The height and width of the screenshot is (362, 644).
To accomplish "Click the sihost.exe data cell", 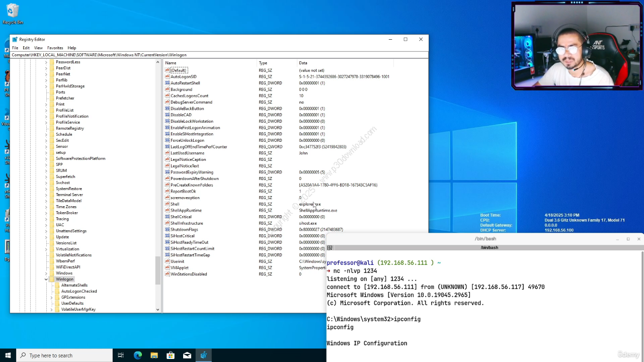I will click(308, 223).
